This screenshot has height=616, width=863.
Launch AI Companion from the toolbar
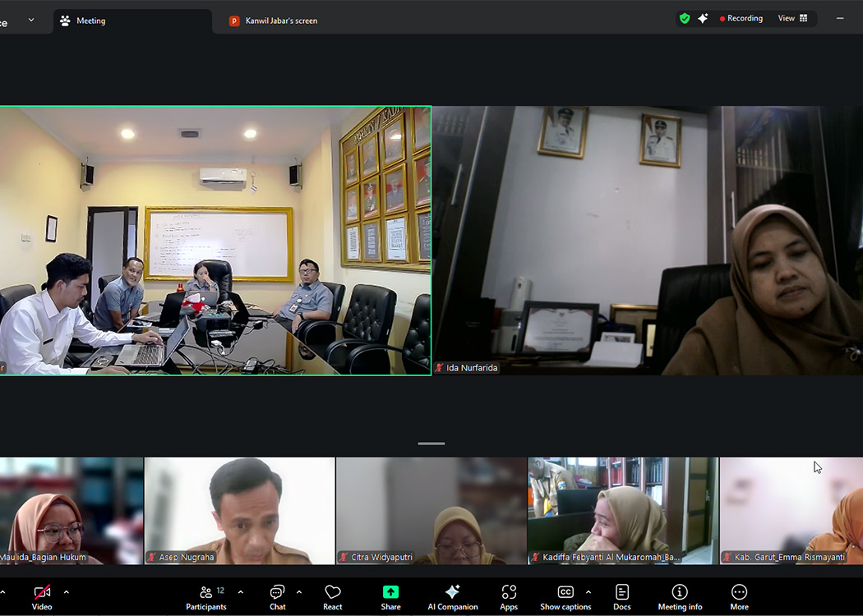coord(452,597)
